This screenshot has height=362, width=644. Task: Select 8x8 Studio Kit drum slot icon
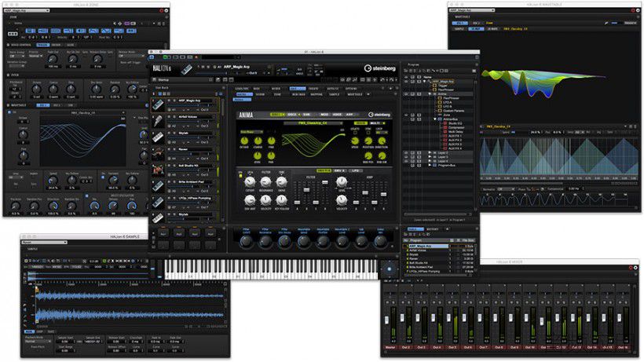[x=158, y=170]
